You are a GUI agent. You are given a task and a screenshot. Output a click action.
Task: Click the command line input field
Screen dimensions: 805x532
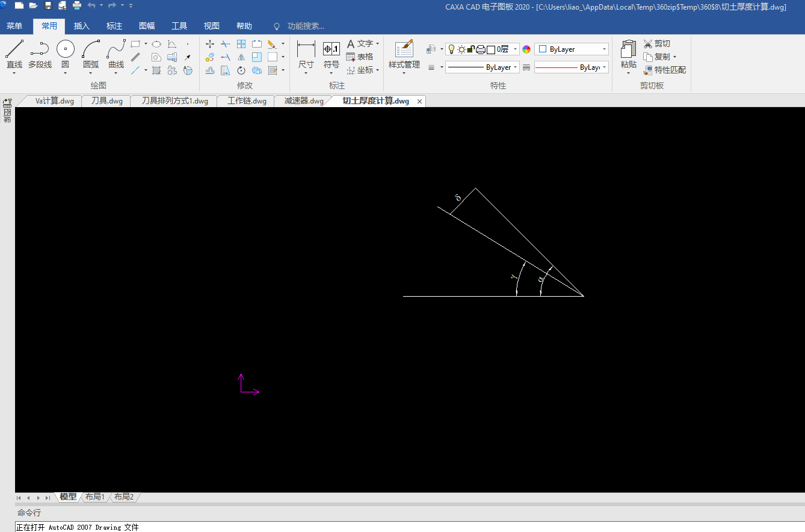[x=410, y=527]
